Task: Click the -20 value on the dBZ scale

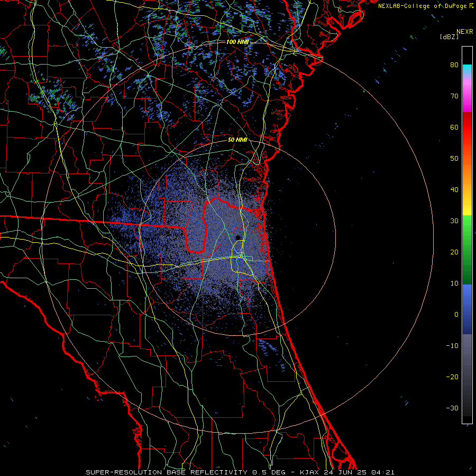Action: coord(452,377)
